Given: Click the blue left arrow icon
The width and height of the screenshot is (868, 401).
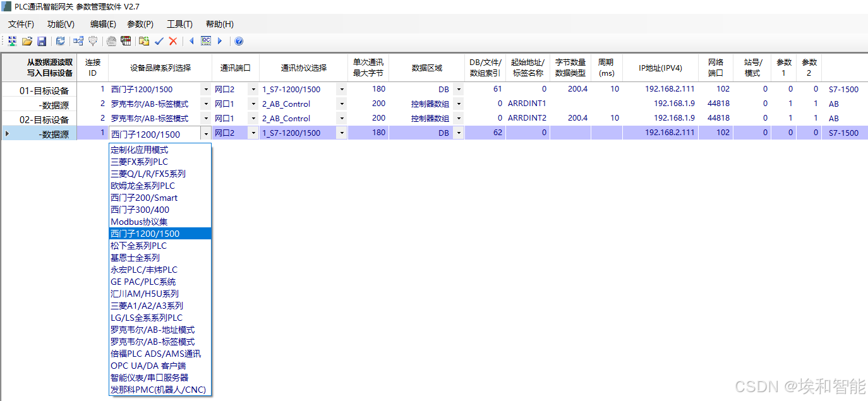Looking at the screenshot, I should 191,41.
